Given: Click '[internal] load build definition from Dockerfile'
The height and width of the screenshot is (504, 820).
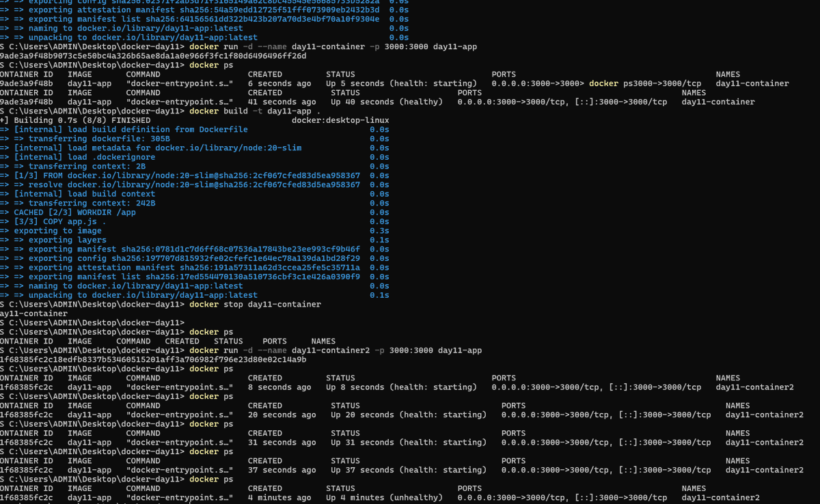Looking at the screenshot, I should 131,130.
